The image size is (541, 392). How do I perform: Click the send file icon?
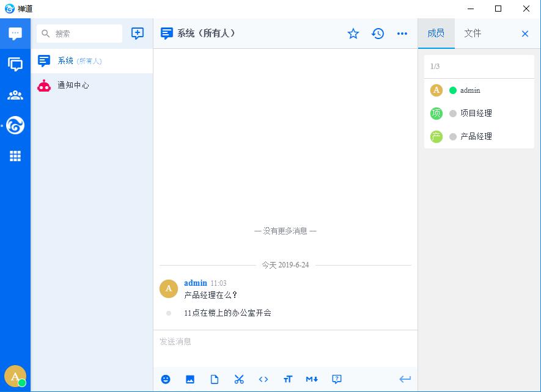tap(215, 379)
